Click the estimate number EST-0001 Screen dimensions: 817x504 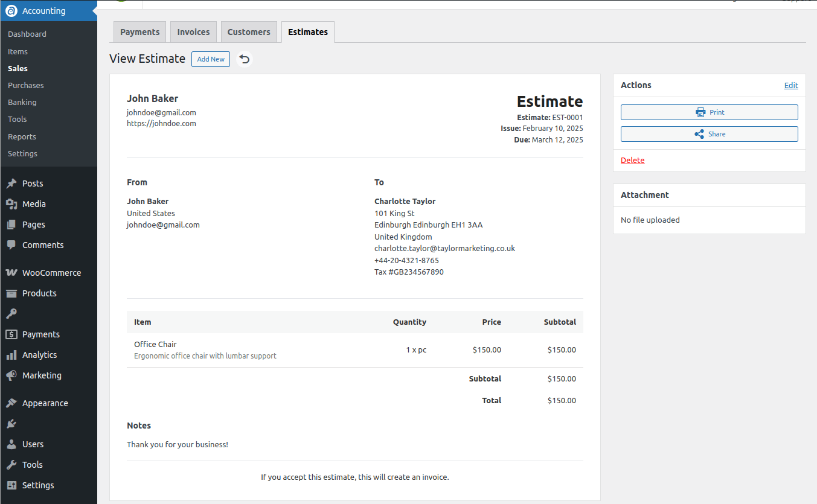pos(568,118)
